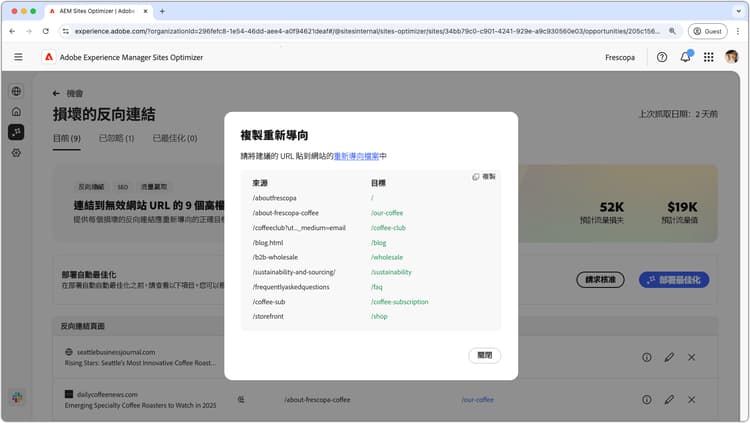Select the opportunities icon in sidebar

point(16,132)
